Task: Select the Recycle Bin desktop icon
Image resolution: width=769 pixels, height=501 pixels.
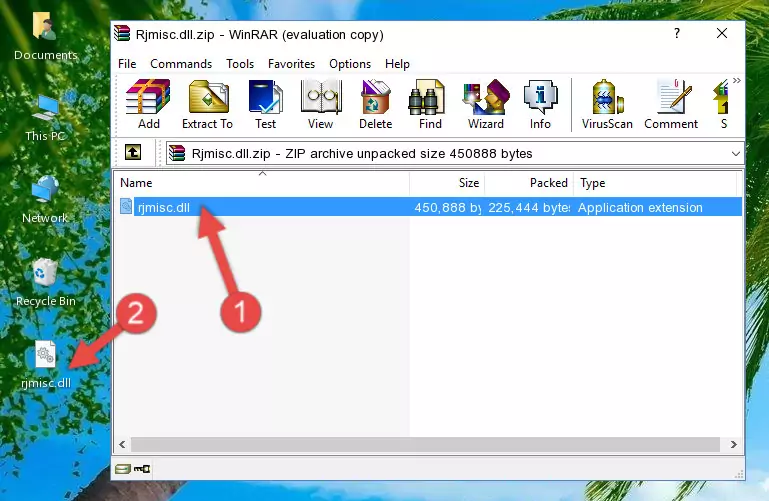Action: click(x=45, y=283)
